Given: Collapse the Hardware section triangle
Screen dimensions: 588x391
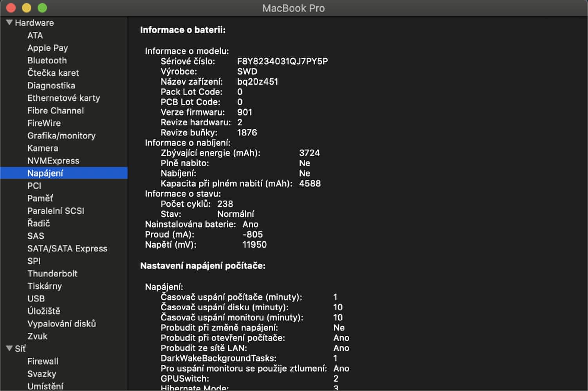Looking at the screenshot, I should (9, 23).
